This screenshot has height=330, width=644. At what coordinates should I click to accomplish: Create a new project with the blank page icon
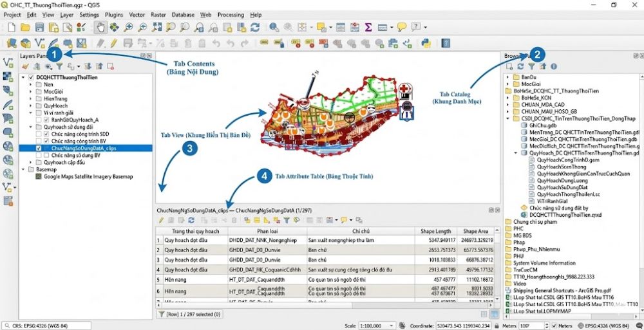pyautogui.click(x=12, y=28)
